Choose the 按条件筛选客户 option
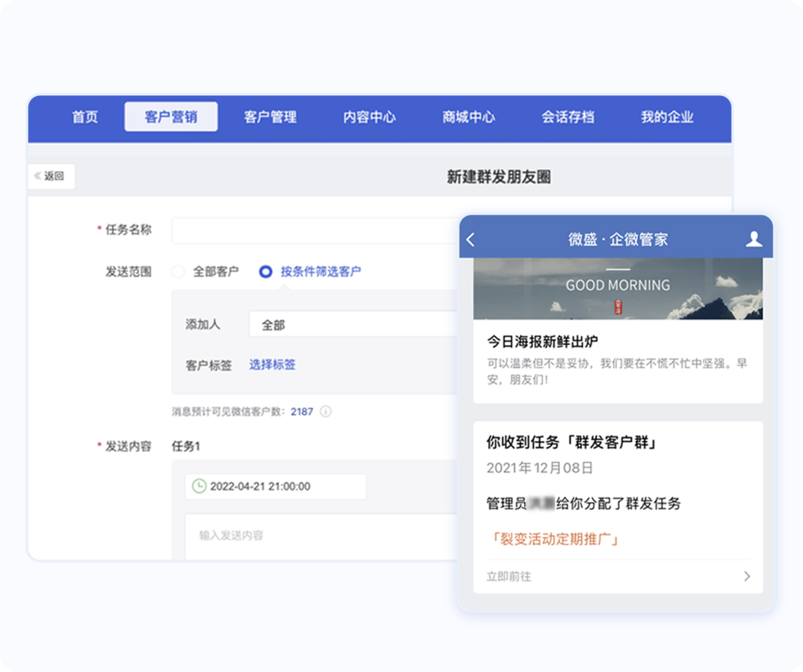This screenshot has height=672, width=803. [x=265, y=271]
